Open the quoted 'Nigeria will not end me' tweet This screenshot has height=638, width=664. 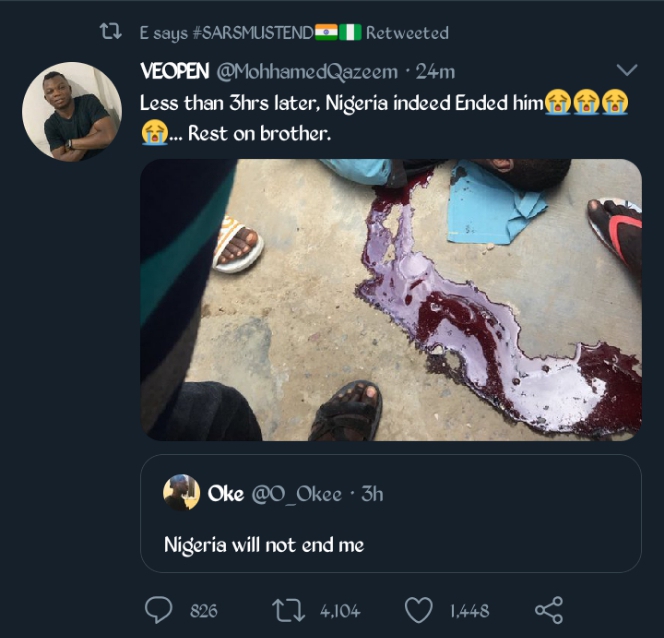[391, 513]
